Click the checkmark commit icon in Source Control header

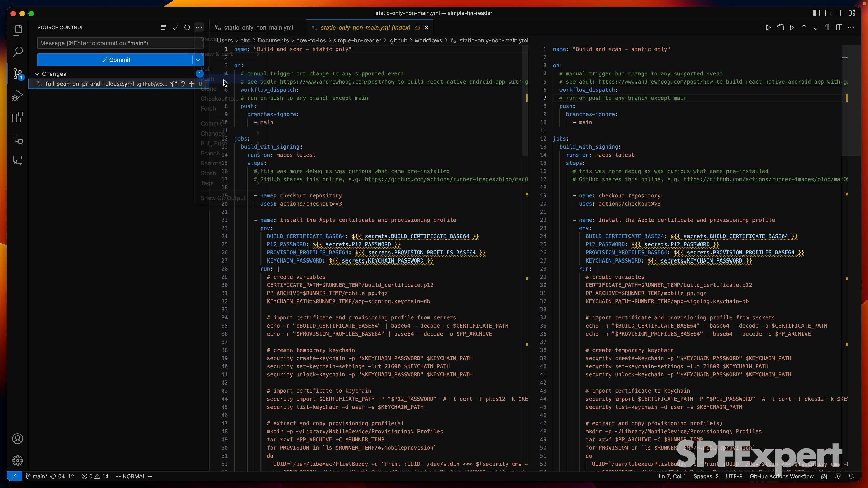(175, 27)
